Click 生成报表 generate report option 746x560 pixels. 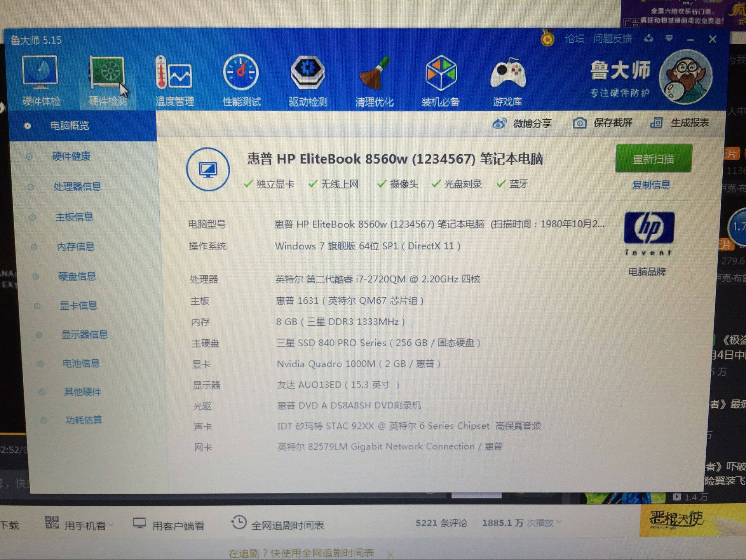point(689,123)
